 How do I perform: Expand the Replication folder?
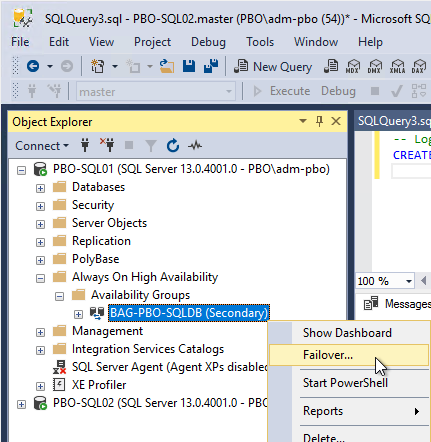coord(40,242)
